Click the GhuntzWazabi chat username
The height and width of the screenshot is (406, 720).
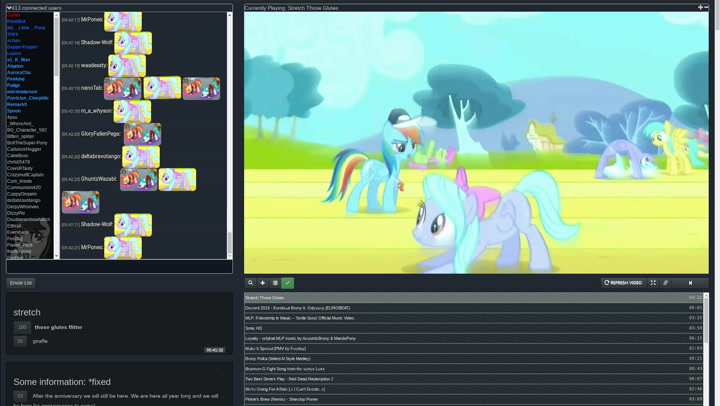pos(99,179)
